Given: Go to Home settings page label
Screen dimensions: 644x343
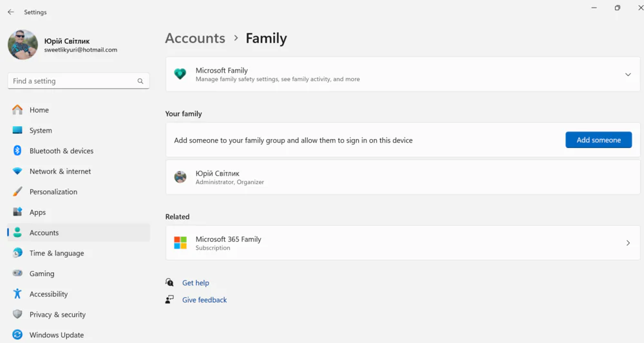Looking at the screenshot, I should [39, 110].
